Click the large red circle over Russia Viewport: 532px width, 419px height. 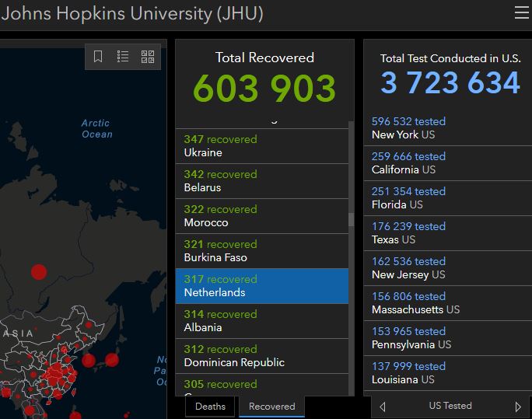coord(39,272)
